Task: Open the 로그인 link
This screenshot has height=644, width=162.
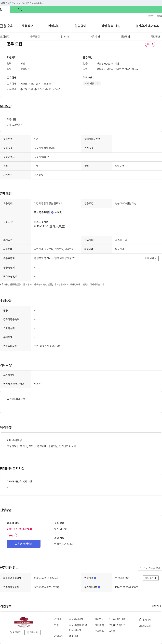Action: (x=151, y=16)
